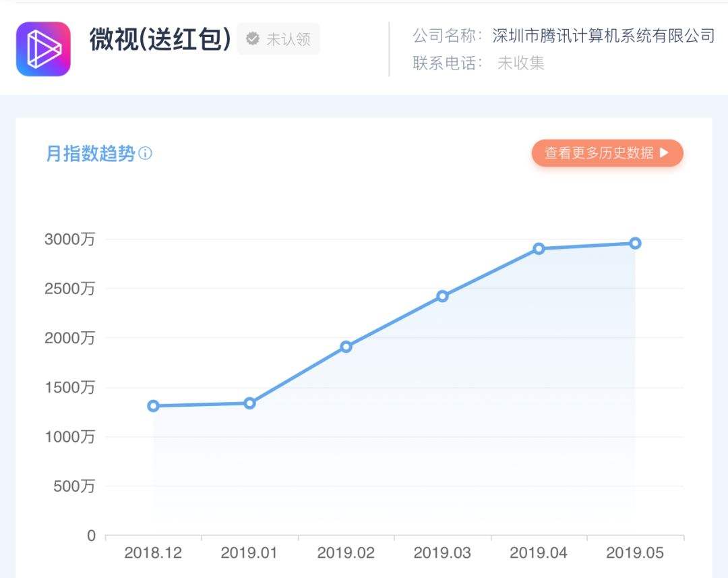This screenshot has width=728, height=578.
Task: Click the 2018.12 x-axis label
Action: pos(153,553)
